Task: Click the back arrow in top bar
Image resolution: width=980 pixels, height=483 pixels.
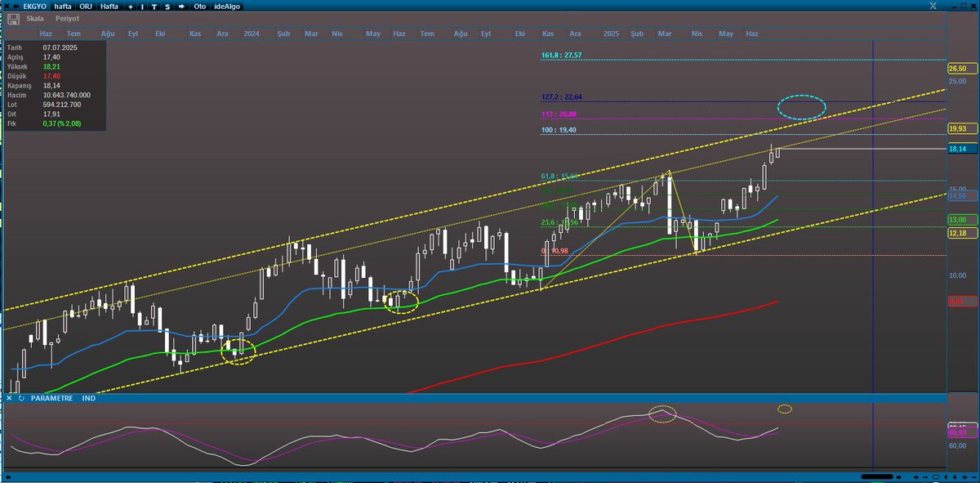Action: click(x=16, y=7)
